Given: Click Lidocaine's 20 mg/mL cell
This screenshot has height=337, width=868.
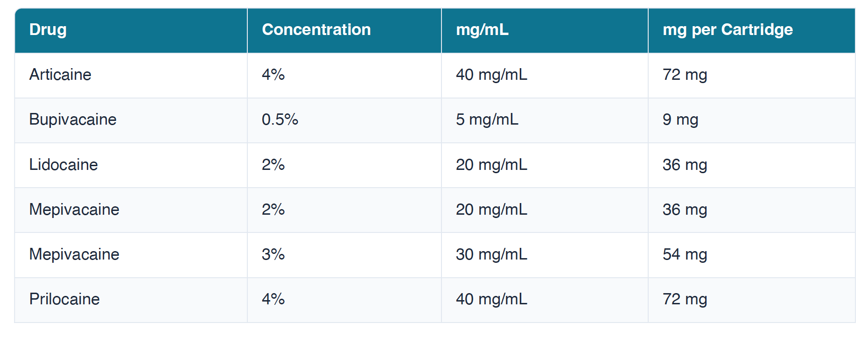Looking at the screenshot, I should [x=491, y=165].
